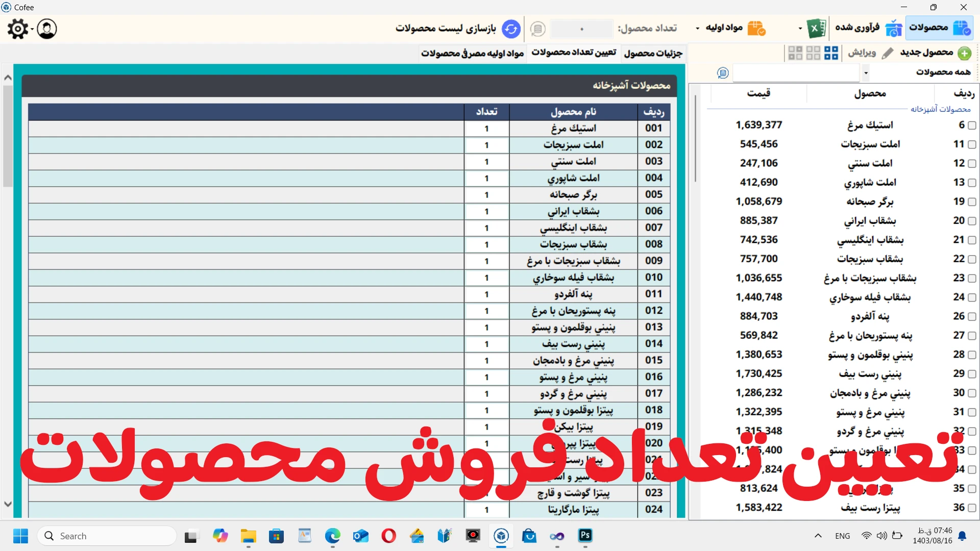Viewport: 980px width, 551px height.
Task: Select the leftmost gray grid view icon
Action: click(795, 53)
